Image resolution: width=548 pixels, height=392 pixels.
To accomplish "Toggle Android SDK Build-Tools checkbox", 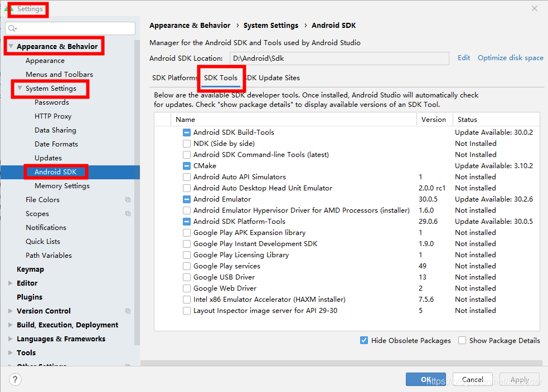I will click(x=187, y=133).
